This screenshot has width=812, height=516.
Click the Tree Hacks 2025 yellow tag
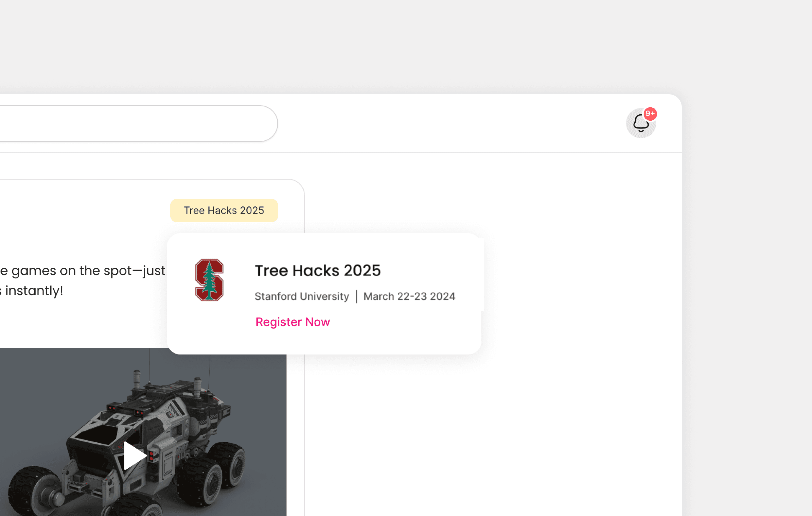(x=224, y=210)
